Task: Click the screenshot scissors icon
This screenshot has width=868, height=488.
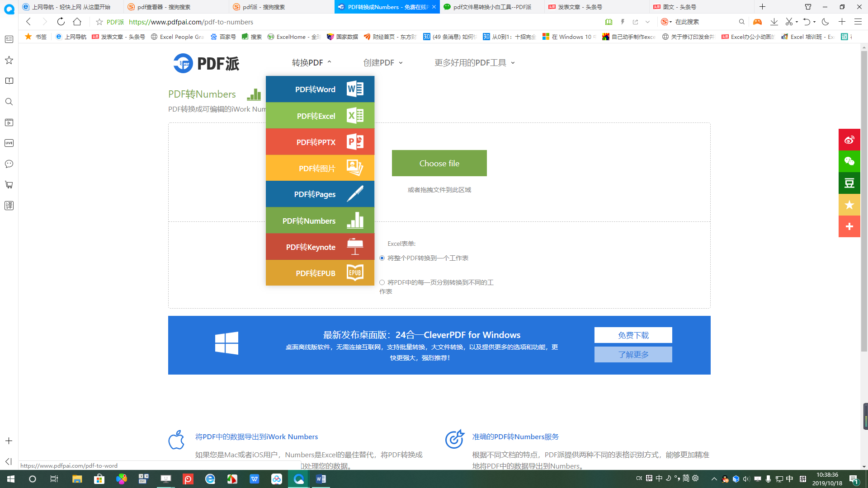Action: (789, 22)
